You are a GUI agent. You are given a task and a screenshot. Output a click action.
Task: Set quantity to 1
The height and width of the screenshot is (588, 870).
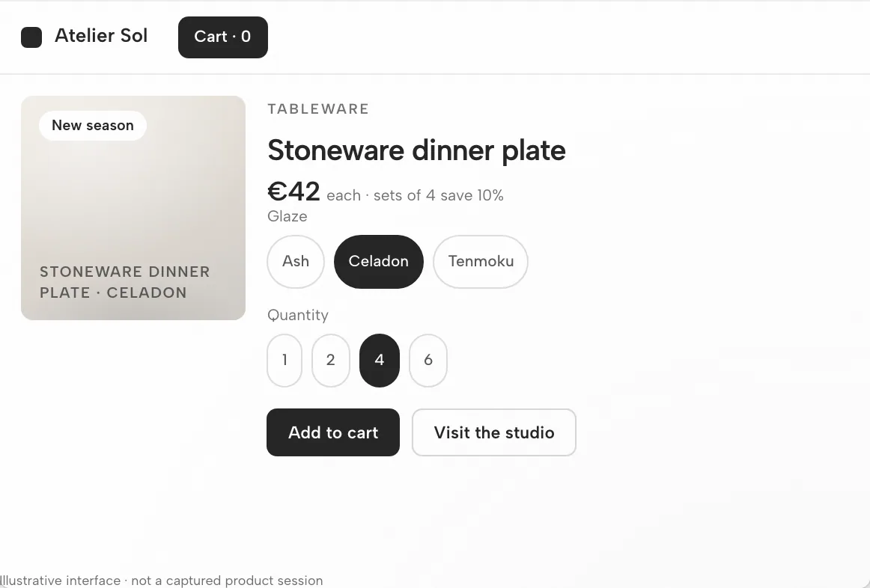point(285,361)
